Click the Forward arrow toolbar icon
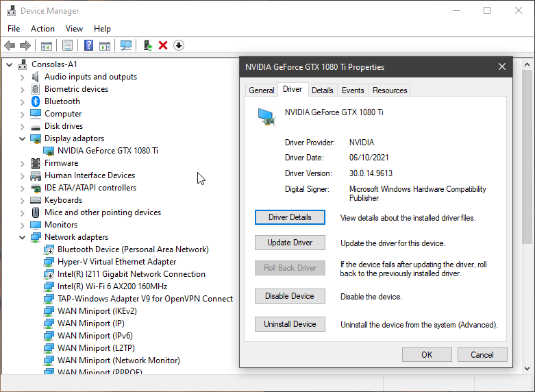Viewport: 535px width, 392px height. [25, 45]
